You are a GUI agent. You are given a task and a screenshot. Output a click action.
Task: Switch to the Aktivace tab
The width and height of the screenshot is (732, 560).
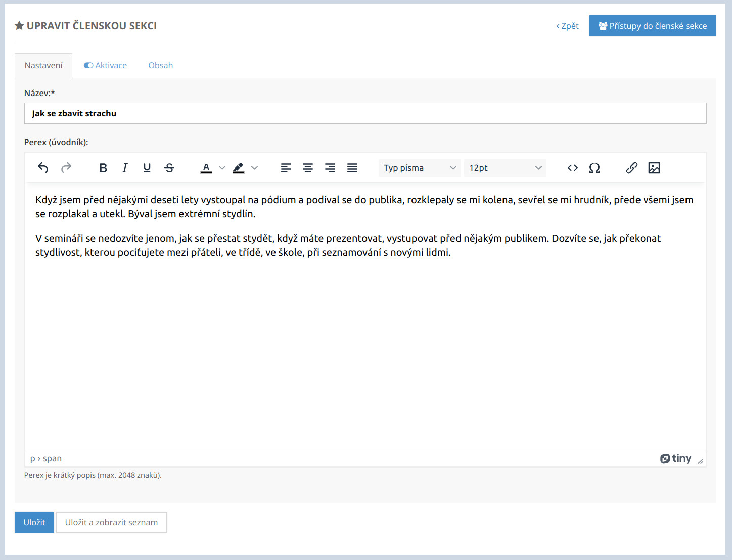pos(106,66)
